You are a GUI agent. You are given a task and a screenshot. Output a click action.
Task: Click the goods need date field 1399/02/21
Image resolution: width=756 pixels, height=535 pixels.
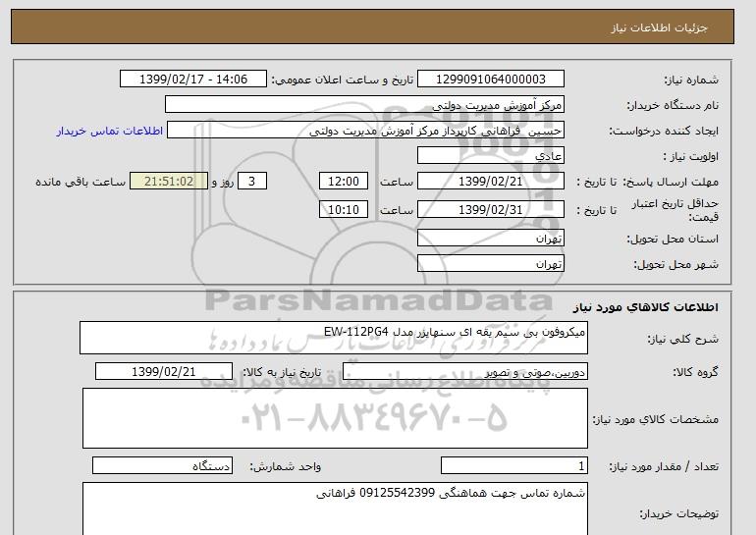pyautogui.click(x=163, y=371)
